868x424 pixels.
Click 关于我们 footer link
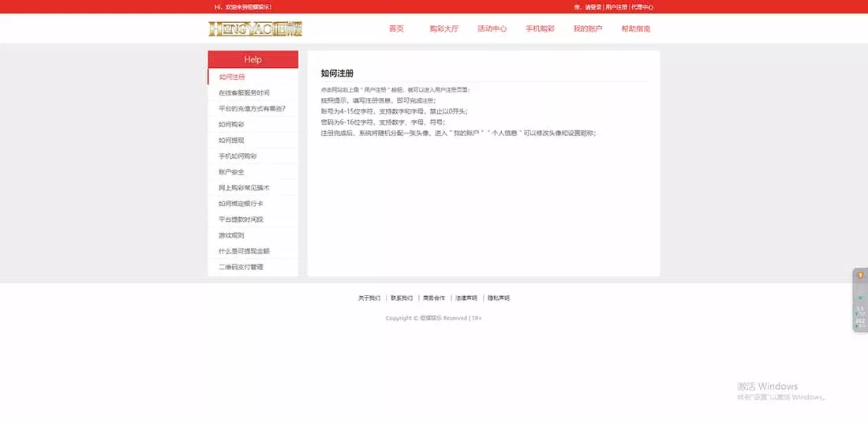(369, 298)
